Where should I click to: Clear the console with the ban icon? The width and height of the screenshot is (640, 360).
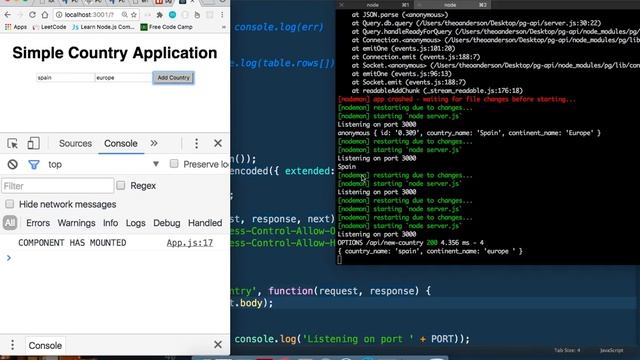click(x=13, y=164)
